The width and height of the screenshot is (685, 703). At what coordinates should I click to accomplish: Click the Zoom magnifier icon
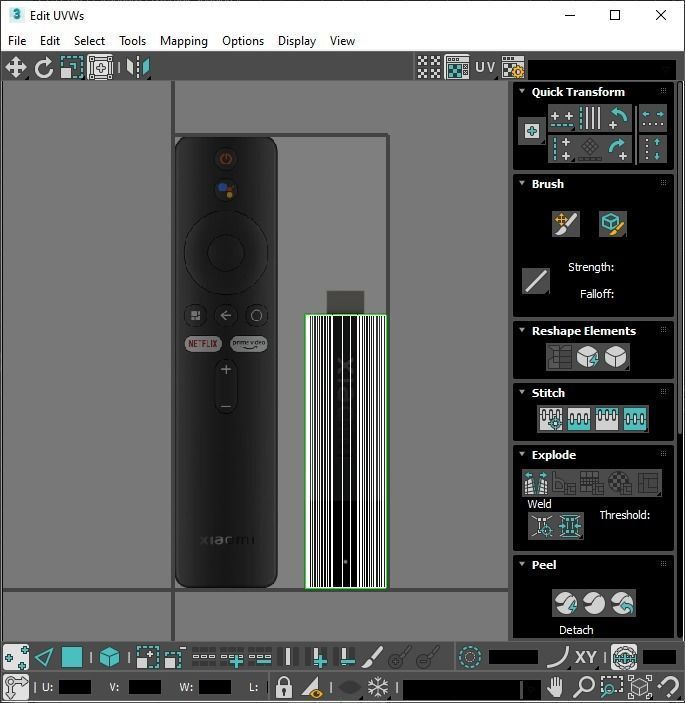(x=583, y=686)
